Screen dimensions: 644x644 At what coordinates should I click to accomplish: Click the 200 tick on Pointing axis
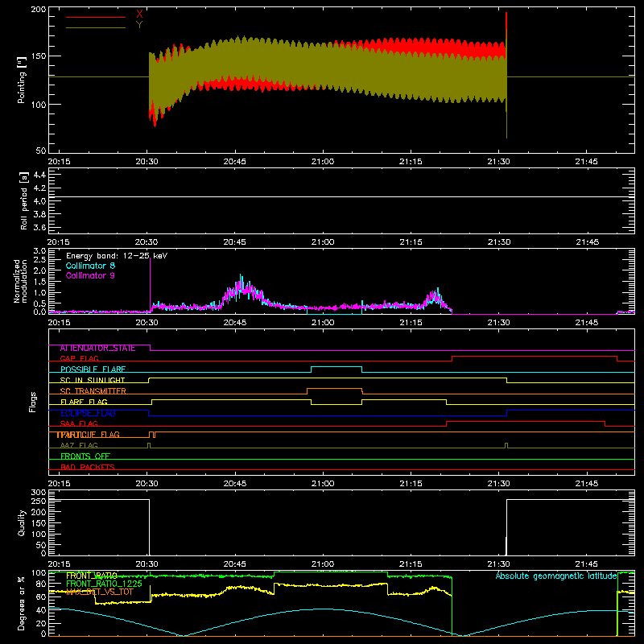tap(38, 9)
